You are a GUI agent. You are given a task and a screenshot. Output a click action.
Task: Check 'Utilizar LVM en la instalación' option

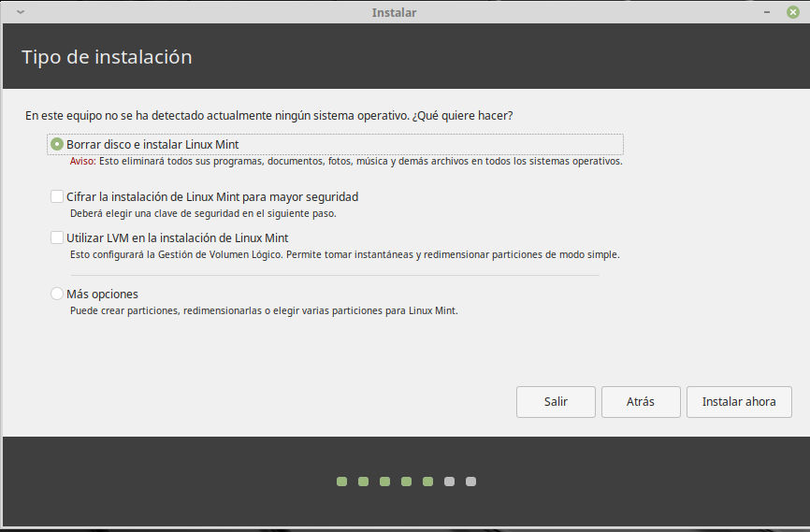point(57,237)
